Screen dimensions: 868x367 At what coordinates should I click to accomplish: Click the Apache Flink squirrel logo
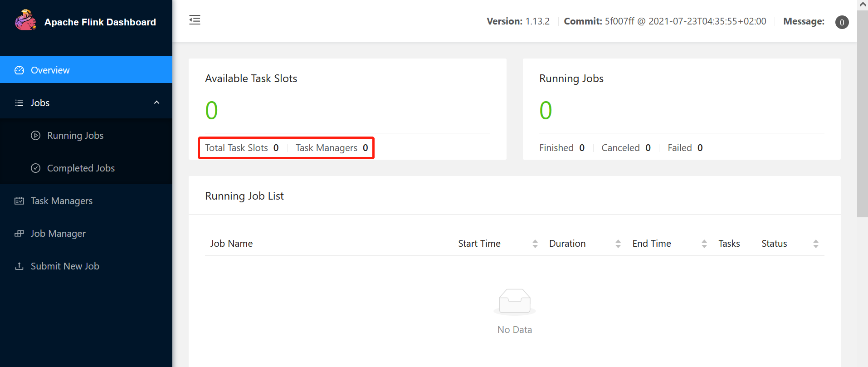[x=25, y=20]
